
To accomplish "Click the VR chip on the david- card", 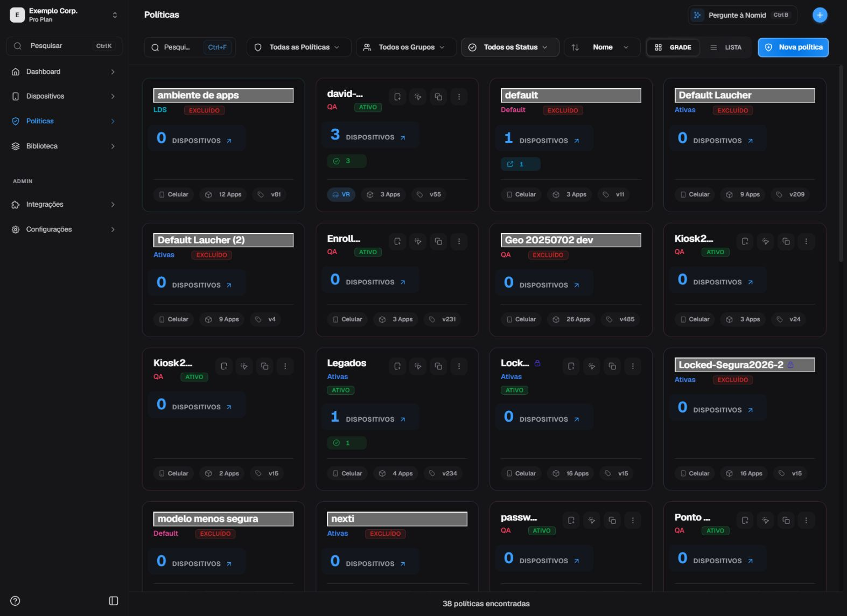I will [x=341, y=194].
